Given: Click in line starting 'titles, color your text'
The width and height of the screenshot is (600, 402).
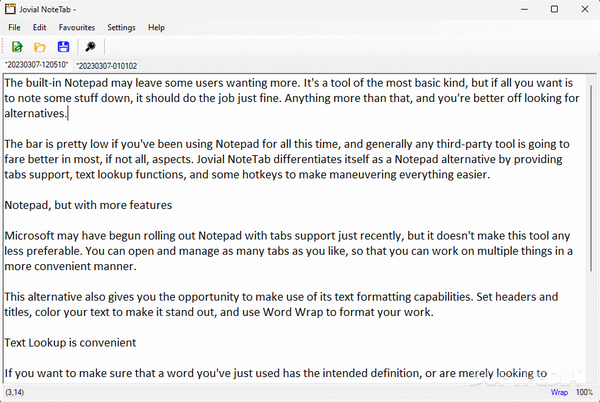Looking at the screenshot, I should pos(219,312).
